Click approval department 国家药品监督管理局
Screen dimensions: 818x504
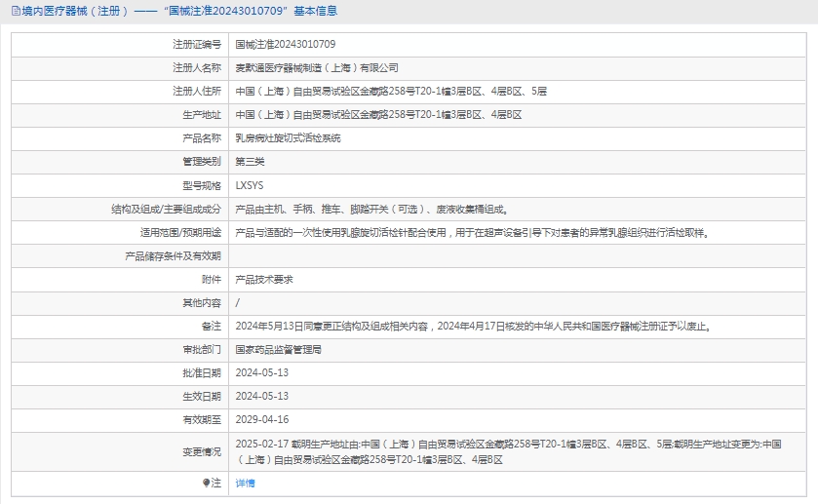tap(278, 349)
